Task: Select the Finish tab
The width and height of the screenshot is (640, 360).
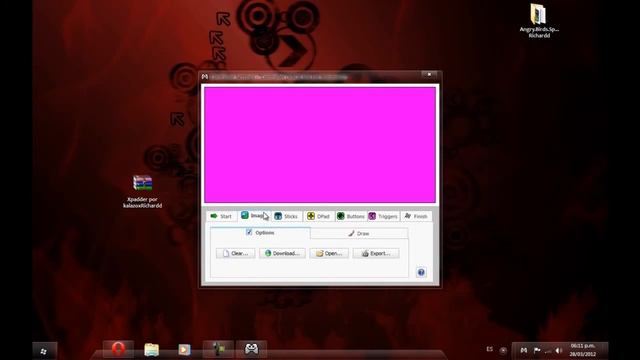Action: coord(416,216)
